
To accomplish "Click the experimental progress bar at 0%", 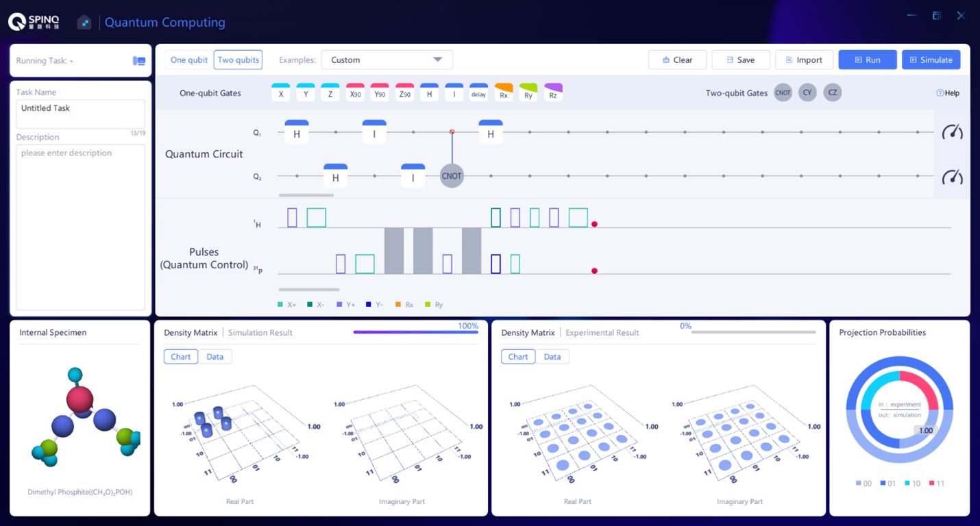I will tap(754, 332).
